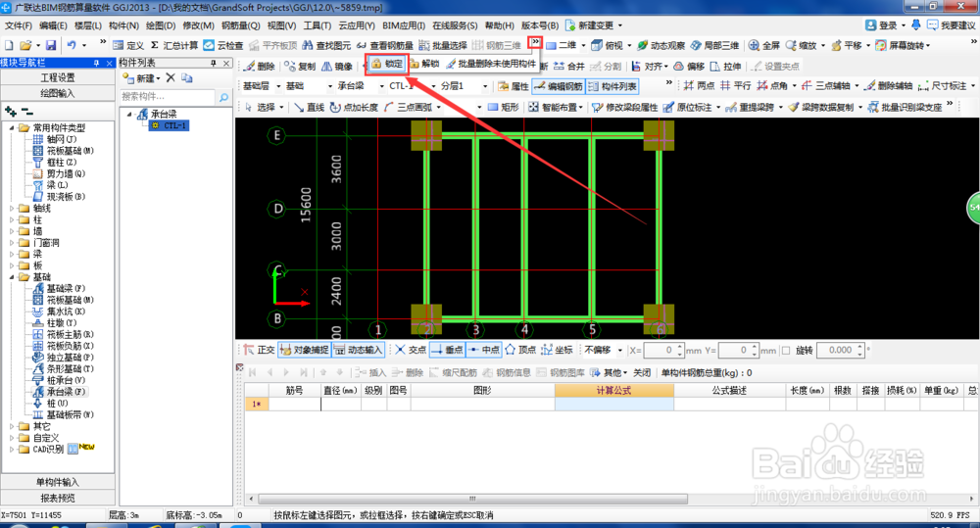
Task: Click the 单构件输入 navigation button
Action: pos(58,482)
